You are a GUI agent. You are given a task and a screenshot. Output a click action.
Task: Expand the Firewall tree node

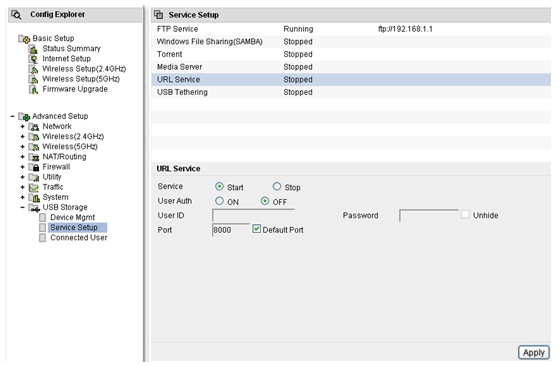coord(22,167)
